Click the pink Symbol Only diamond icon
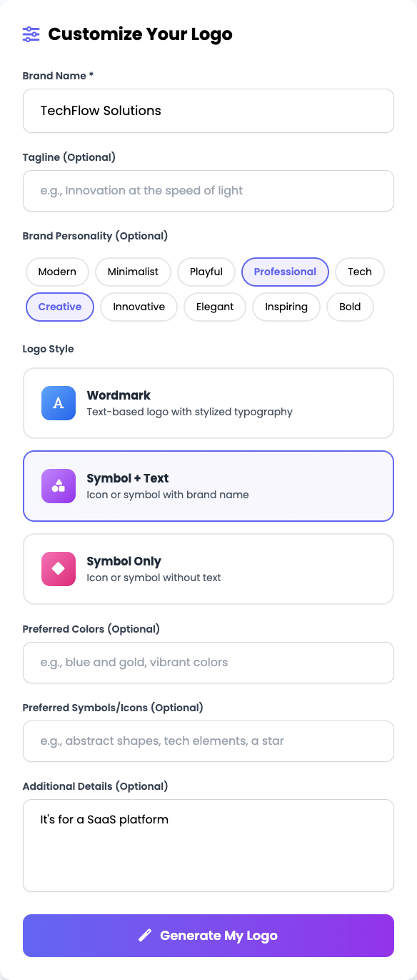 (x=58, y=569)
